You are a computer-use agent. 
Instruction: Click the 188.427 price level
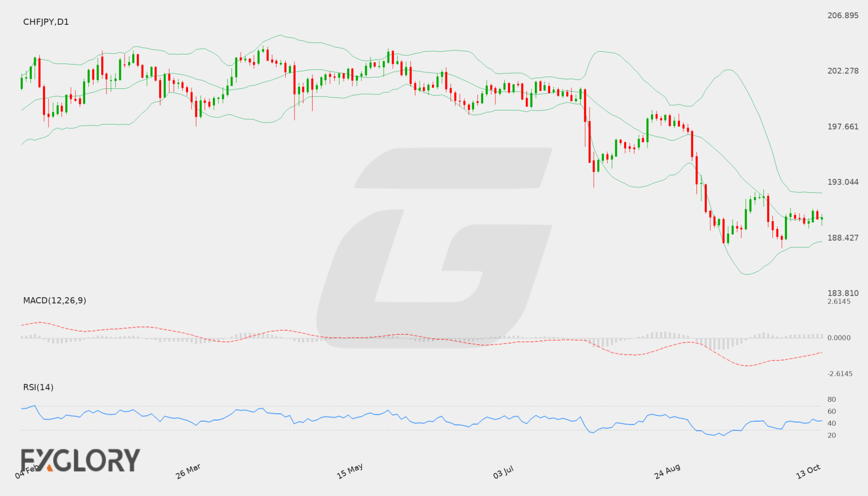pyautogui.click(x=843, y=238)
